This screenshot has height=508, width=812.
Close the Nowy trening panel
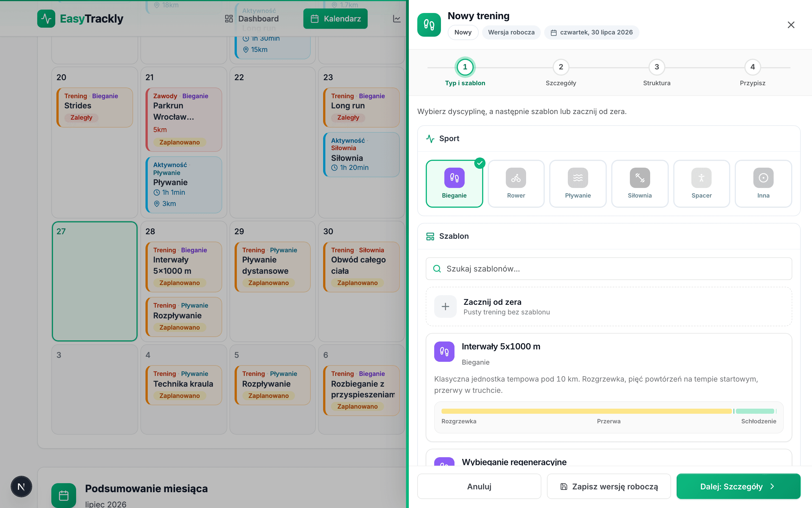click(x=791, y=25)
